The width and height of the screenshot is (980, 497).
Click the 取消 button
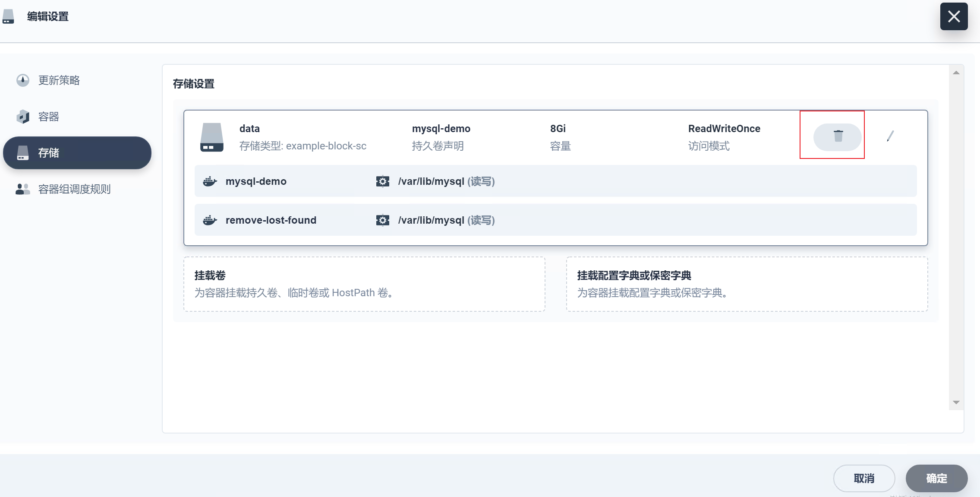[x=864, y=478]
